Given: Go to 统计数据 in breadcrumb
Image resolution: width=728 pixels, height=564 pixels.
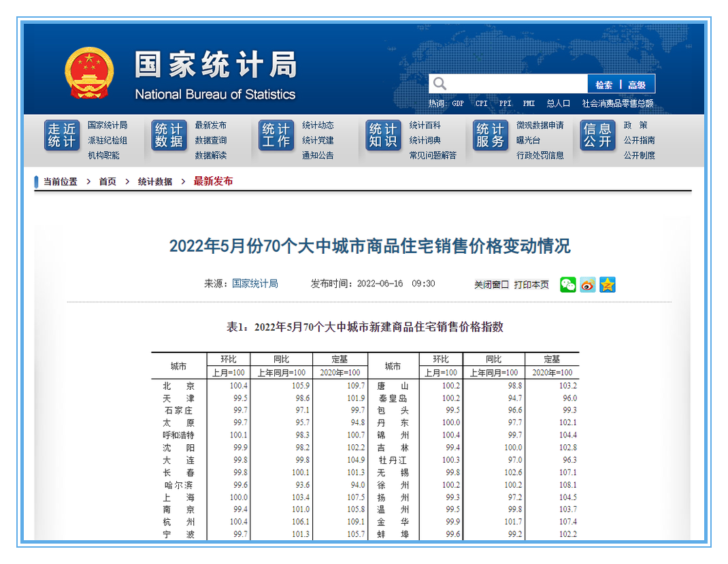Looking at the screenshot, I should click(155, 182).
